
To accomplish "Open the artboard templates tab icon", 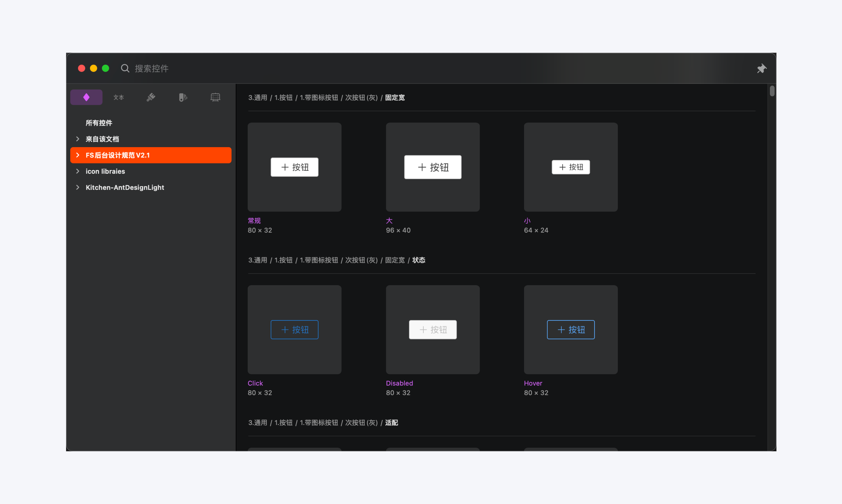I will pyautogui.click(x=215, y=97).
